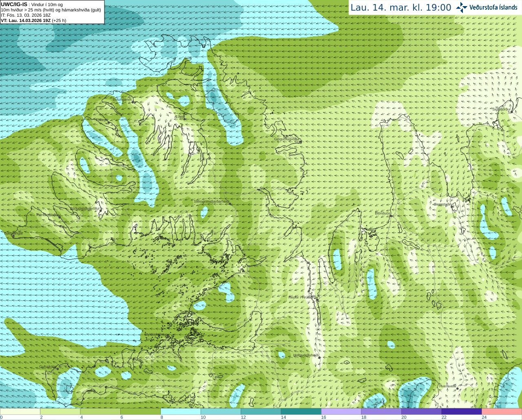Click the legend scale number 16
The width and height of the screenshot is (522, 420).
pos(323,417)
